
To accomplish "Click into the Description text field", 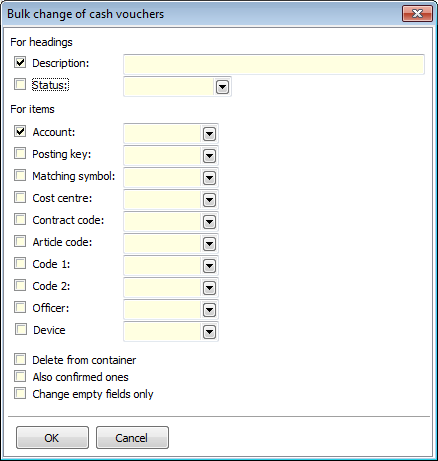I will pyautogui.click(x=274, y=64).
